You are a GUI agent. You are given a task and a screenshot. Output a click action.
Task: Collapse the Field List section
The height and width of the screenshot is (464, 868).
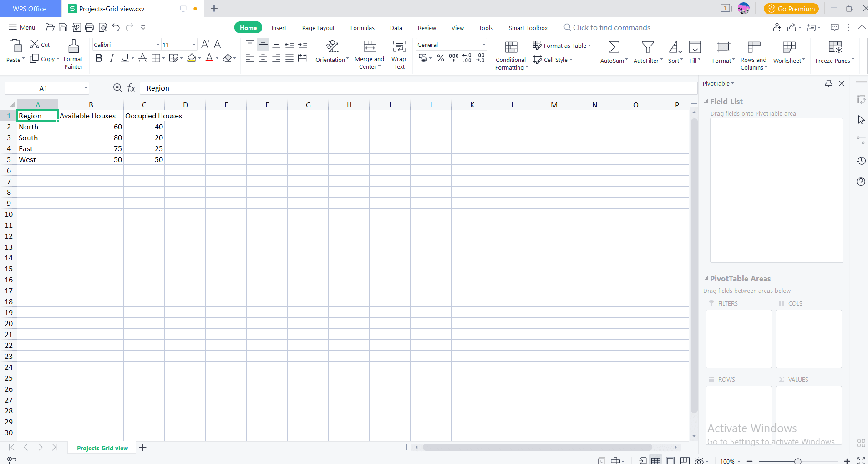click(706, 102)
